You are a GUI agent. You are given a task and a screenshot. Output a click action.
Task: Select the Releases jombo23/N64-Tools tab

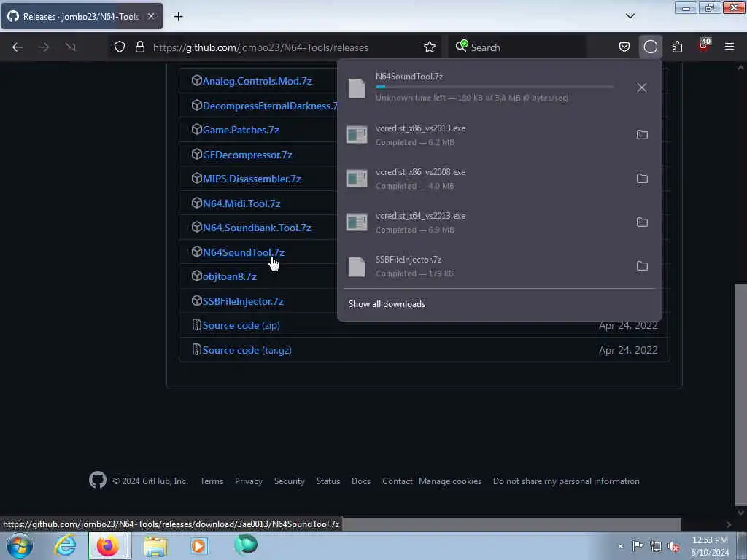(82, 16)
